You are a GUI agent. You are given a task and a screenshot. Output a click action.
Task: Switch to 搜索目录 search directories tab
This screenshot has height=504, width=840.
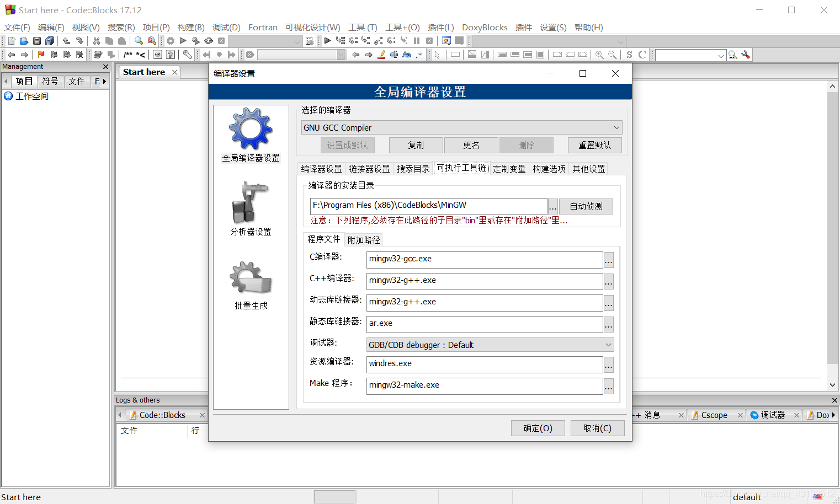click(x=413, y=169)
